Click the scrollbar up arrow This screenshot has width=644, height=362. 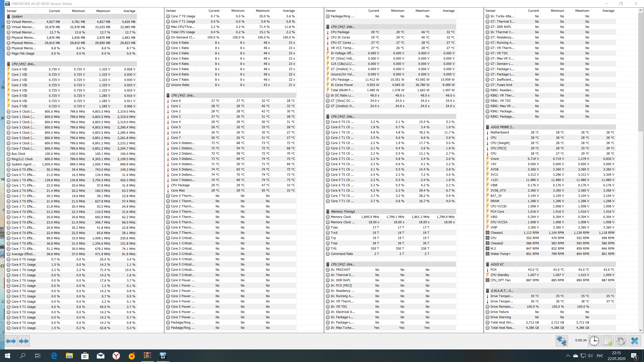click(640, 11)
